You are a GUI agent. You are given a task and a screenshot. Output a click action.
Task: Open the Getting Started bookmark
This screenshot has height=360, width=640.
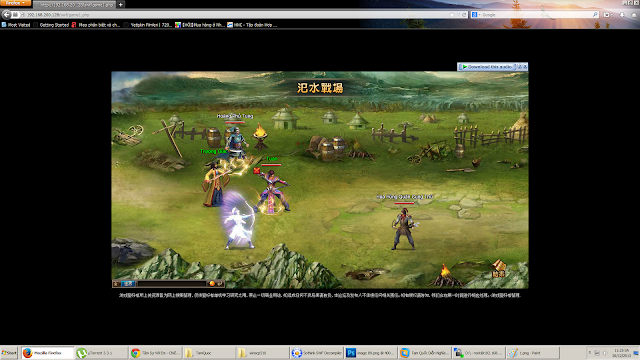point(51,25)
